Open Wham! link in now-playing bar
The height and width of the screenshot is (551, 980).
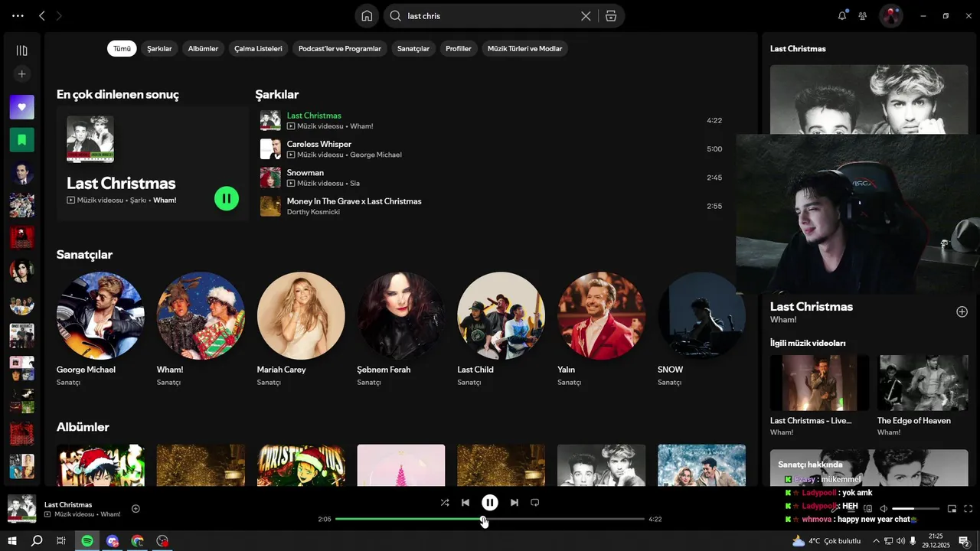tap(110, 514)
